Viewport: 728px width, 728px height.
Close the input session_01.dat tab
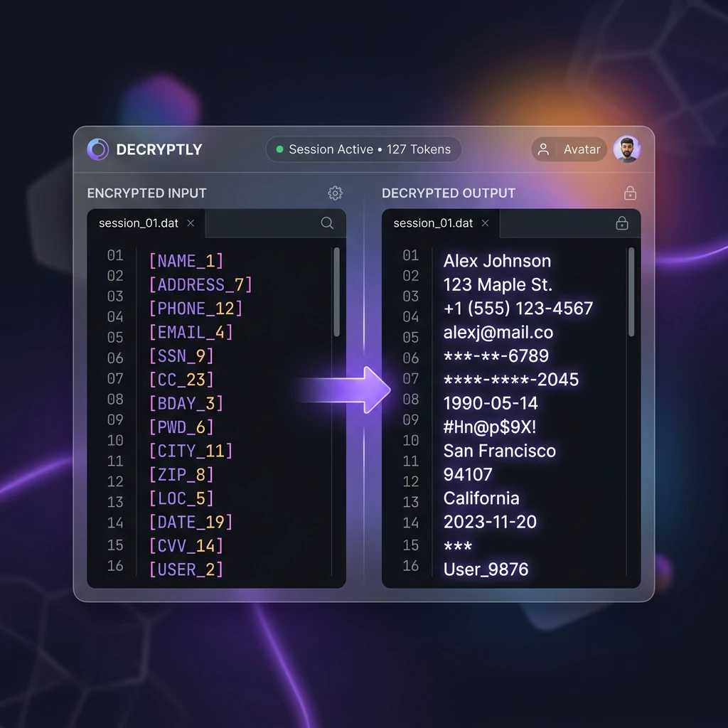click(x=191, y=223)
